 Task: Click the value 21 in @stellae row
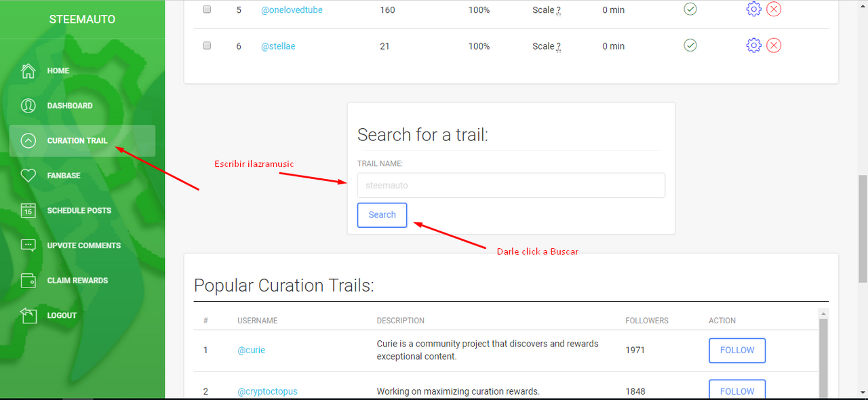click(x=384, y=46)
